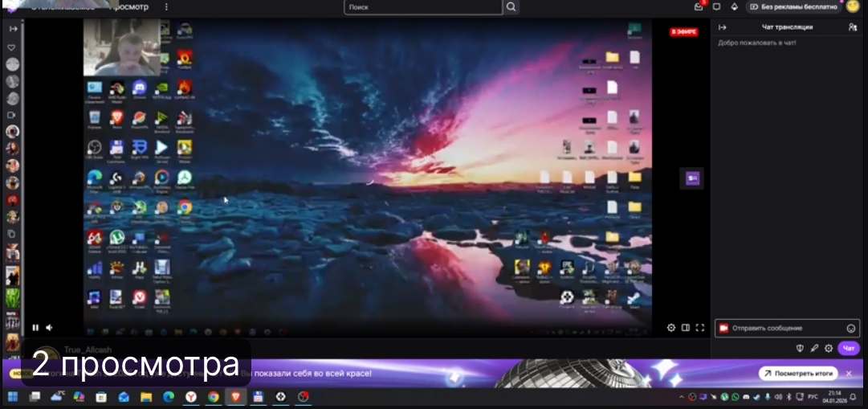Click the Отправить сообщение chat input
Image resolution: width=868 pixels, height=409 pixels.
pos(786,328)
